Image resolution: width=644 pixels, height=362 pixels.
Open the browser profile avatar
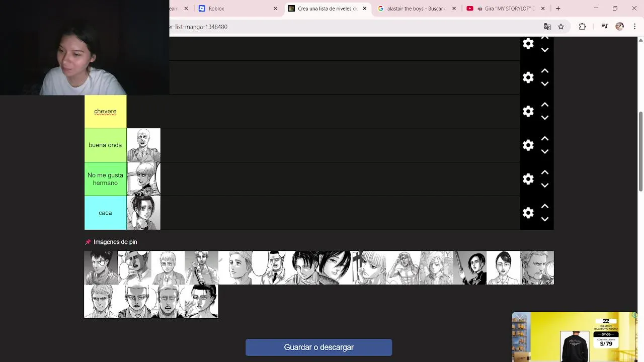[619, 27]
